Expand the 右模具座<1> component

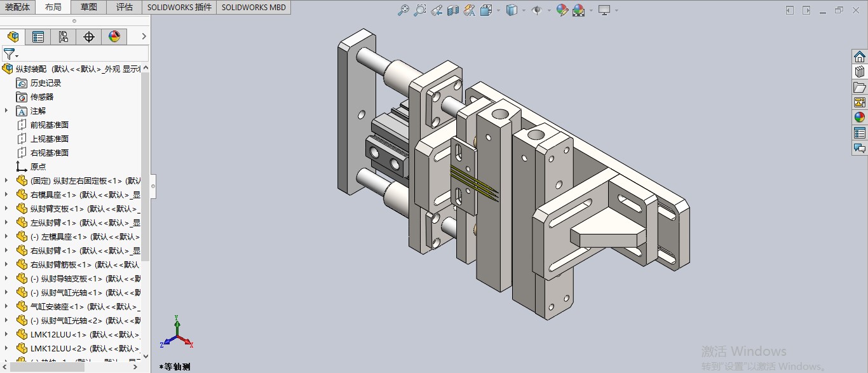[x=6, y=194]
